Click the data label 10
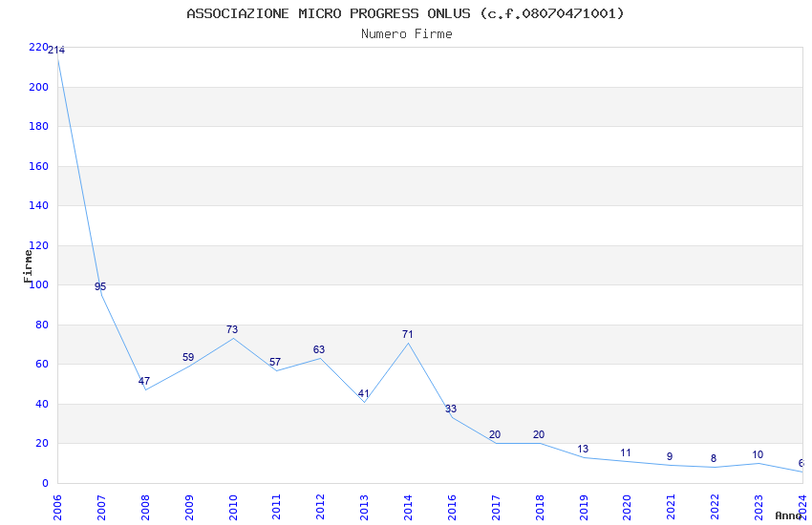This screenshot has width=812, height=525. click(x=758, y=455)
